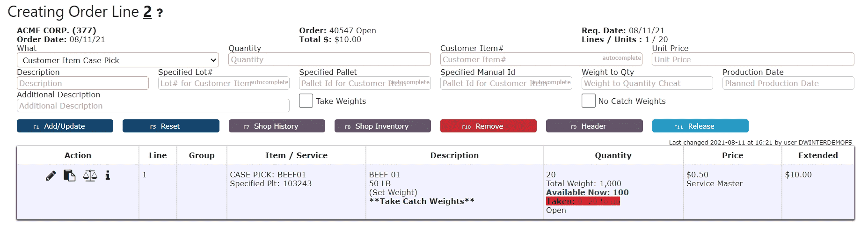Click the Reset button

pyautogui.click(x=171, y=126)
